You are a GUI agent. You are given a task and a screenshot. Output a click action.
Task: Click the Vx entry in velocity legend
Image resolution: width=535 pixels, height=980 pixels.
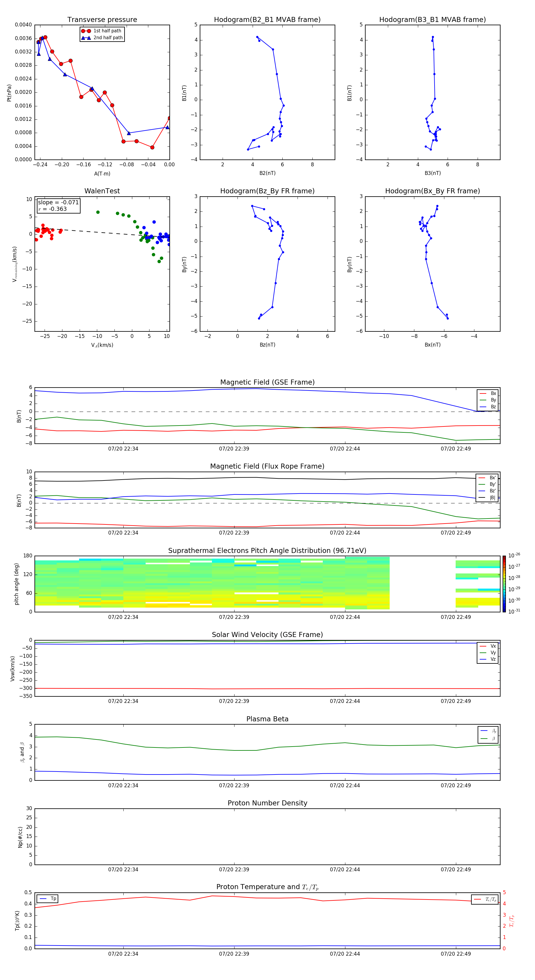click(x=488, y=646)
